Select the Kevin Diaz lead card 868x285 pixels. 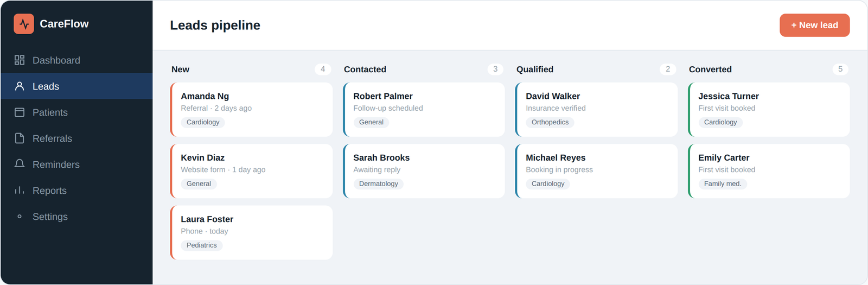pos(251,171)
